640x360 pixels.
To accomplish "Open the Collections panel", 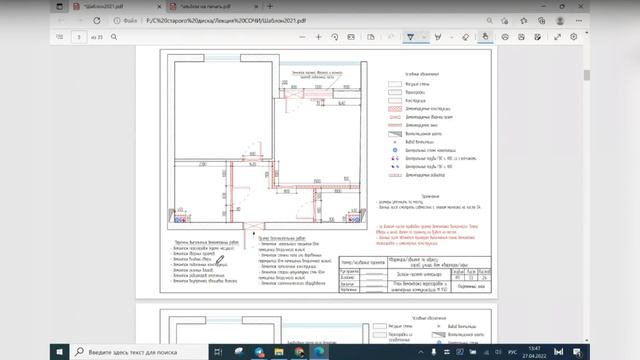I will click(x=542, y=20).
